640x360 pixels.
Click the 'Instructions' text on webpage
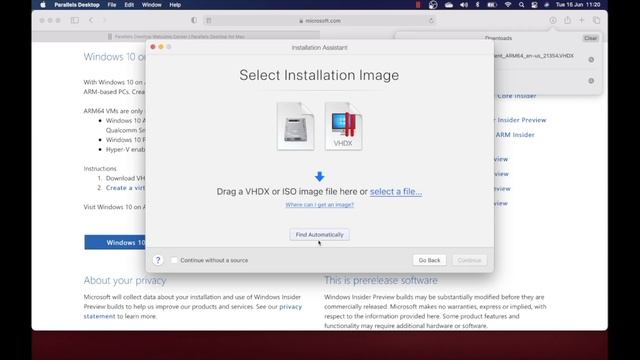tap(100, 169)
